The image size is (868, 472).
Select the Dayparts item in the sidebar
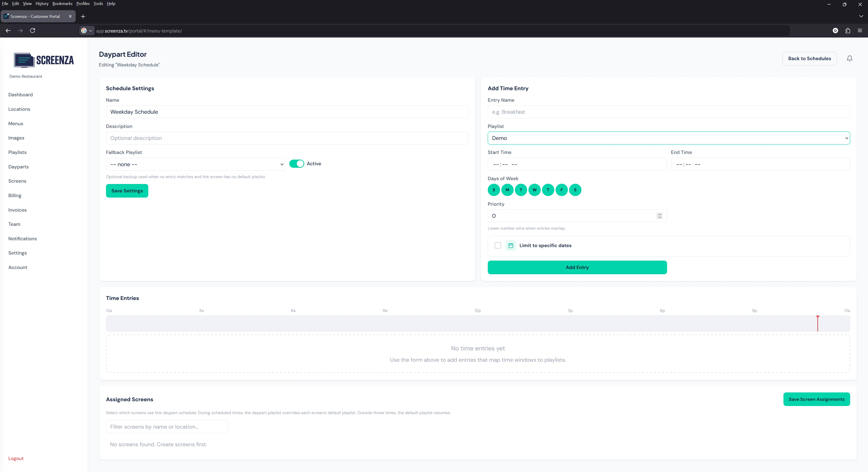point(19,166)
